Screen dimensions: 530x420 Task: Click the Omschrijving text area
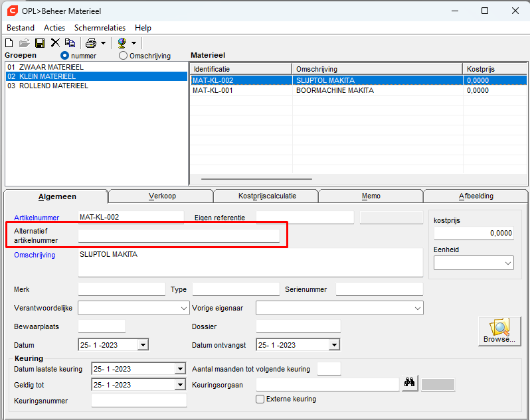click(250, 263)
